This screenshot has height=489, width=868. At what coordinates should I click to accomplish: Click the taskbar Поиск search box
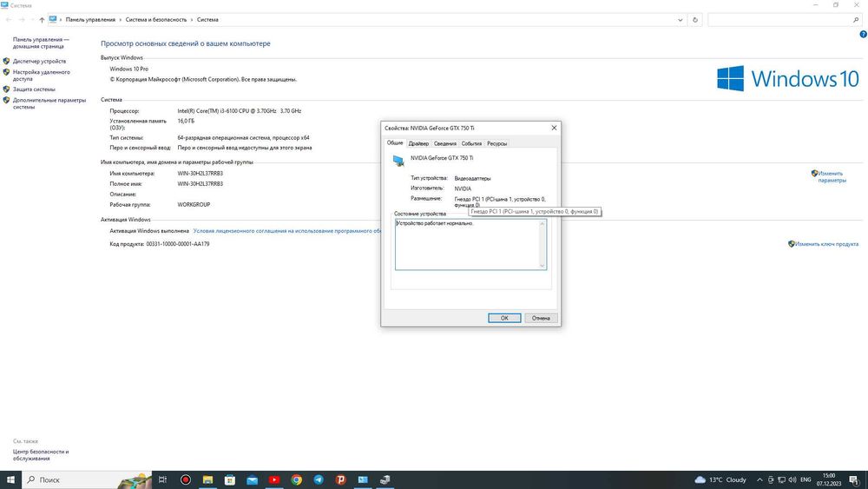point(87,479)
